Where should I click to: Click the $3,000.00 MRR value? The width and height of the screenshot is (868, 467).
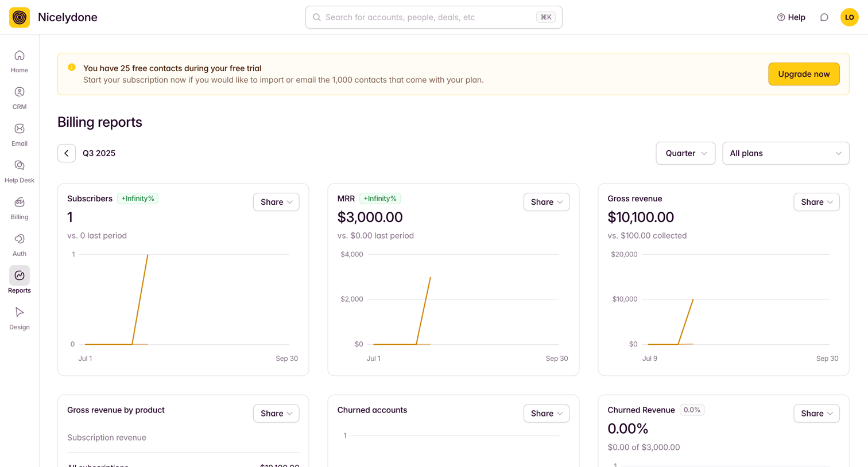tap(370, 217)
